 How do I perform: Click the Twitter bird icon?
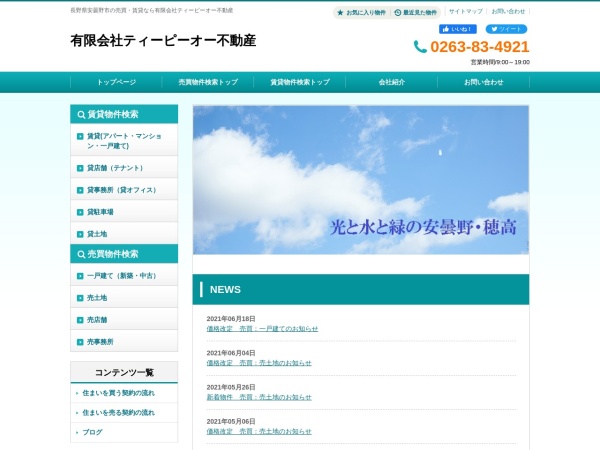(494, 29)
